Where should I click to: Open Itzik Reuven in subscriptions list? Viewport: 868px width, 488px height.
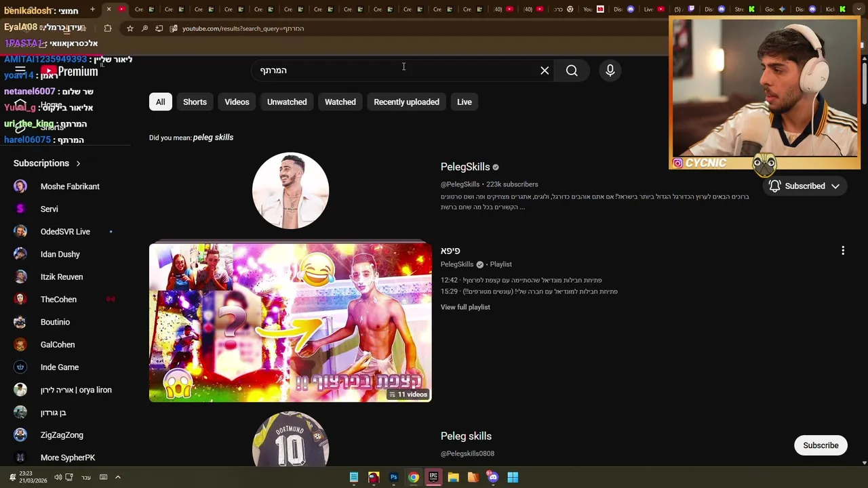coord(62,277)
